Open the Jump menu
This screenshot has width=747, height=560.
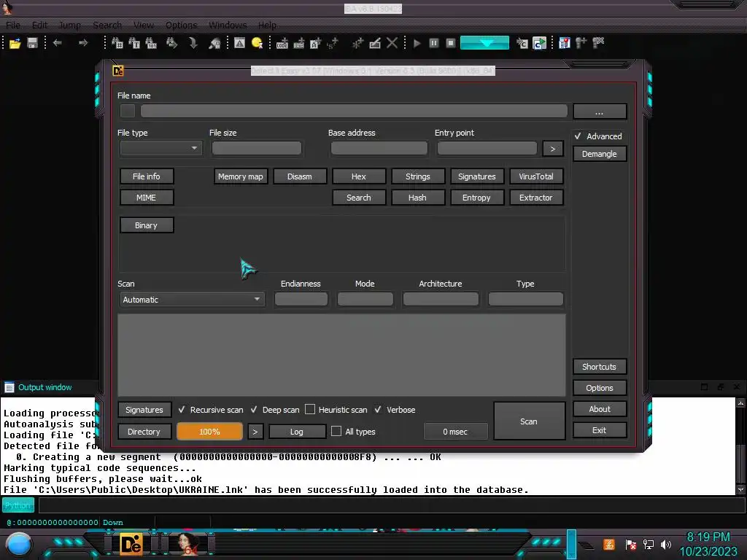(69, 26)
